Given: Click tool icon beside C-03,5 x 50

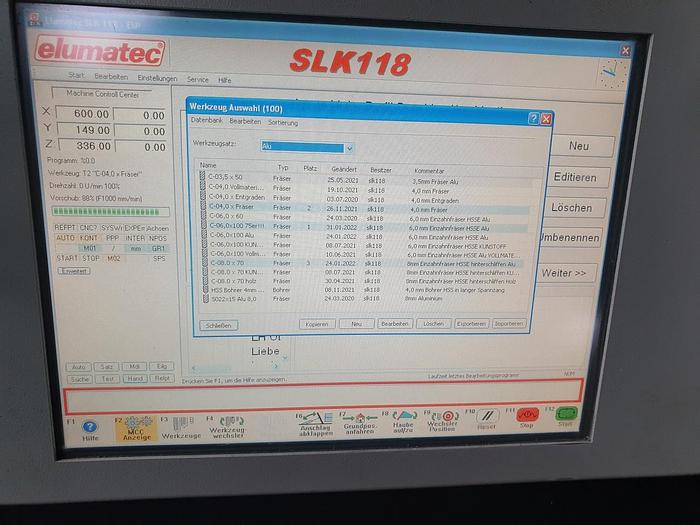Looking at the screenshot, I should (x=202, y=177).
